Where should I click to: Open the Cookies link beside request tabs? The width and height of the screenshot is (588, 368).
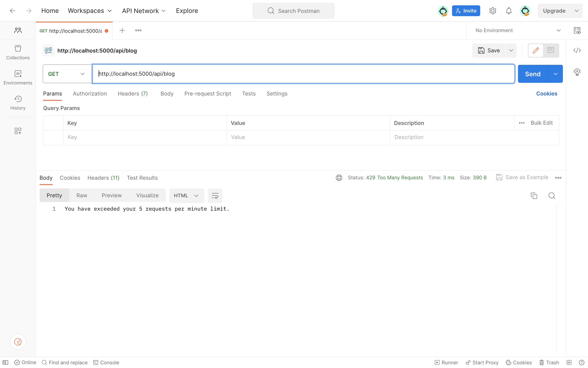click(547, 94)
